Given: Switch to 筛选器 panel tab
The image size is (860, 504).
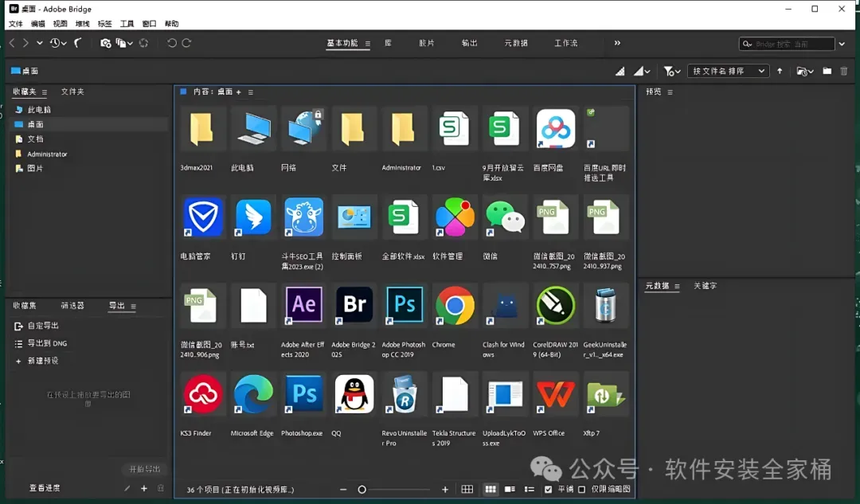Looking at the screenshot, I should (x=72, y=306).
